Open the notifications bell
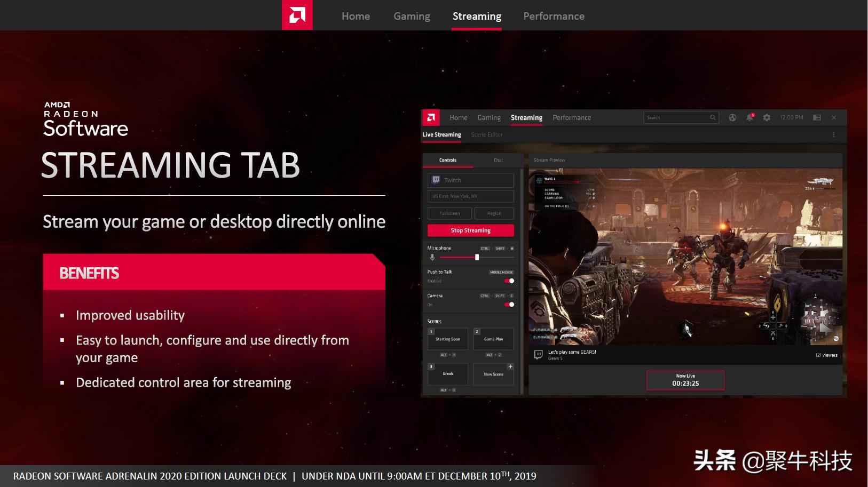 tap(749, 117)
